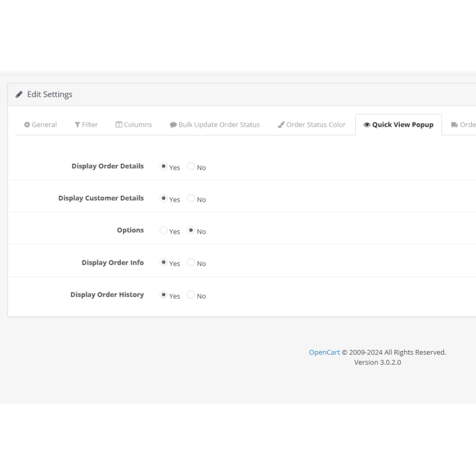Turn off Display Order History
Screen dimensions: 476x476
click(190, 295)
